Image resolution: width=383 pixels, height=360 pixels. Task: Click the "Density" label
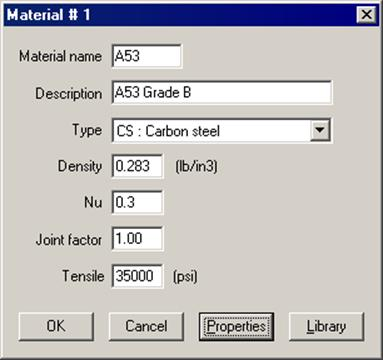(x=80, y=166)
